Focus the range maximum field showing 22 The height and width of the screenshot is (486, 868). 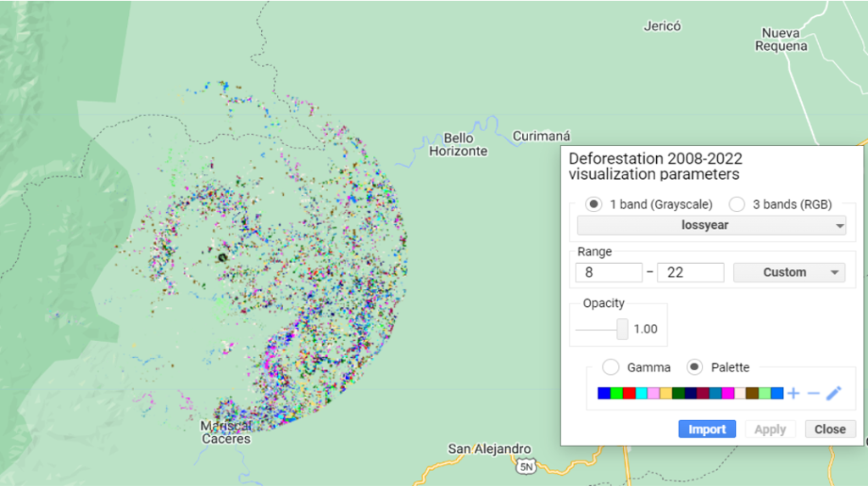pyautogui.click(x=690, y=272)
